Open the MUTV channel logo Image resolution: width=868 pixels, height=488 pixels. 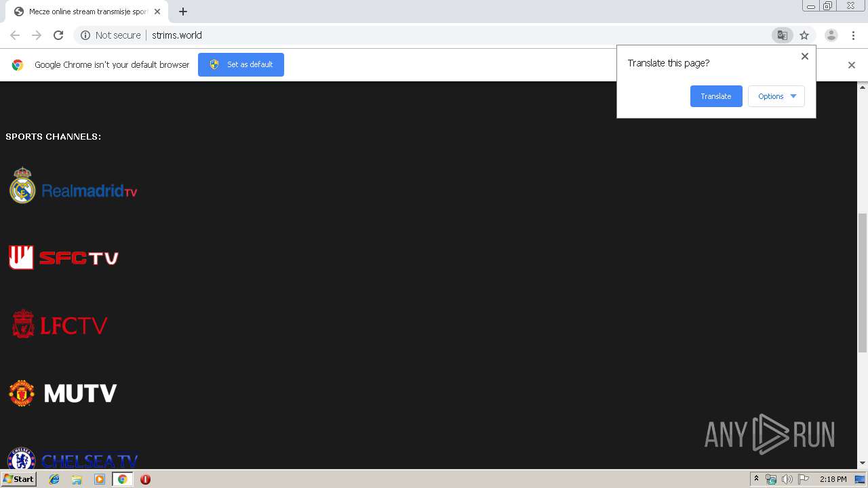63,393
